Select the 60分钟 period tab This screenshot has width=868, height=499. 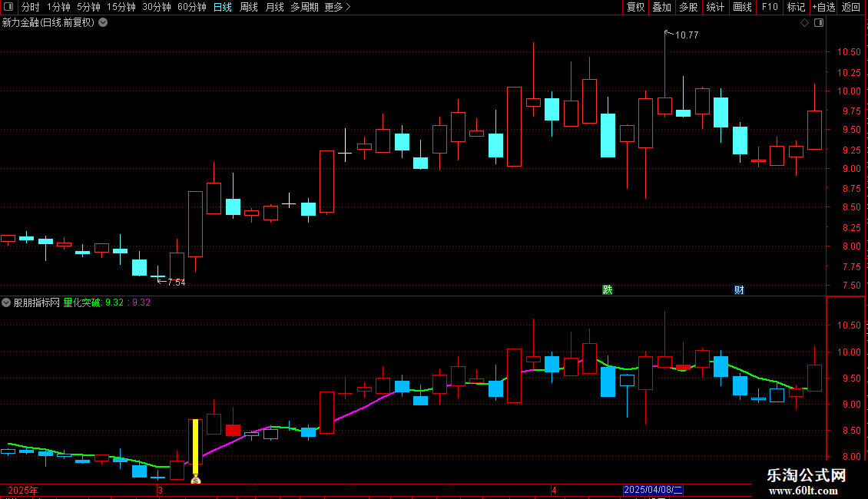coord(192,7)
